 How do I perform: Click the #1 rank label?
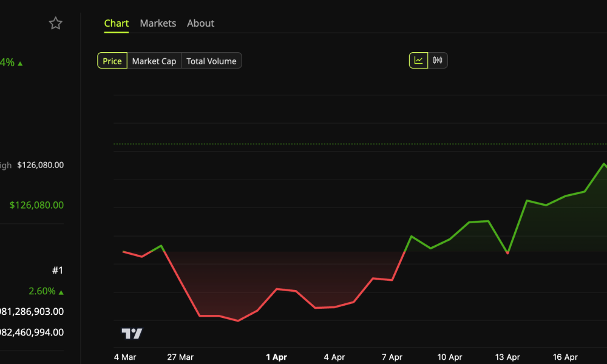point(58,270)
